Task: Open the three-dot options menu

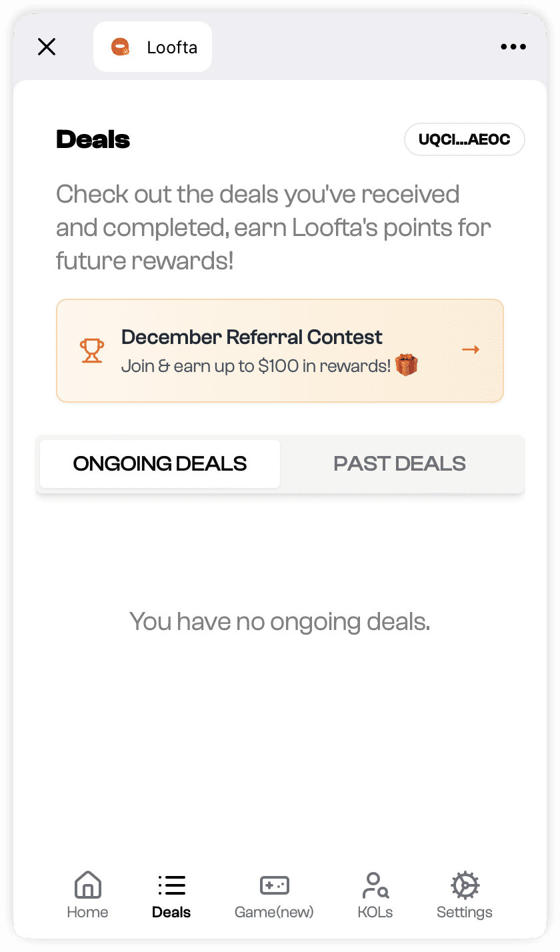Action: pos(513,47)
